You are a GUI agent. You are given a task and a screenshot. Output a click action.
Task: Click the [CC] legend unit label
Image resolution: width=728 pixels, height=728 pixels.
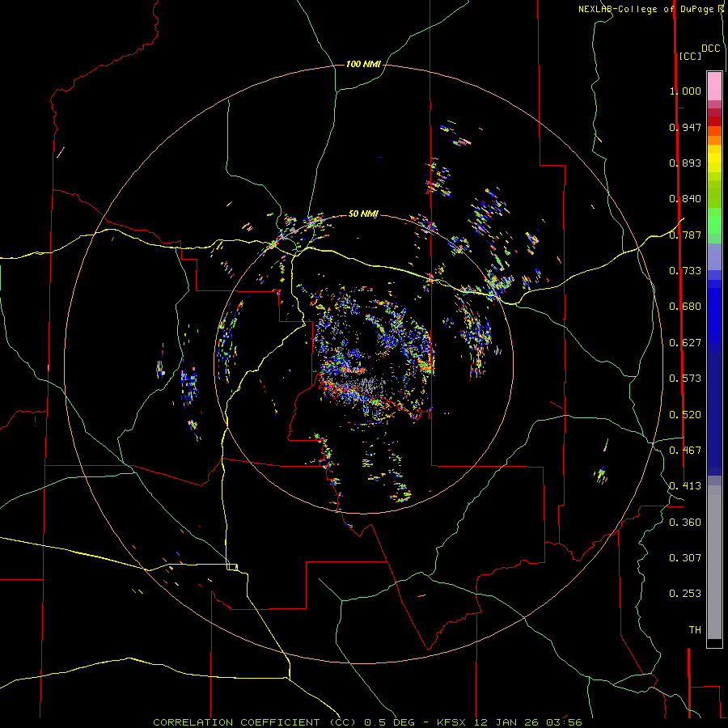(x=690, y=56)
